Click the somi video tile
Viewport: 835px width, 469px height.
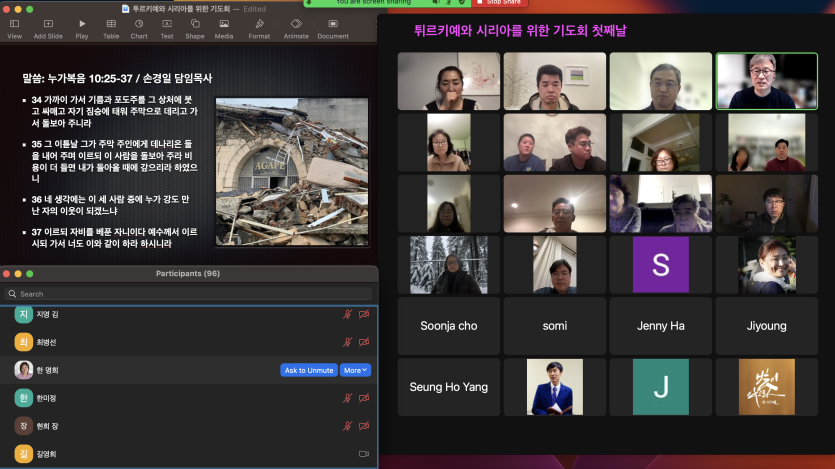click(x=554, y=326)
